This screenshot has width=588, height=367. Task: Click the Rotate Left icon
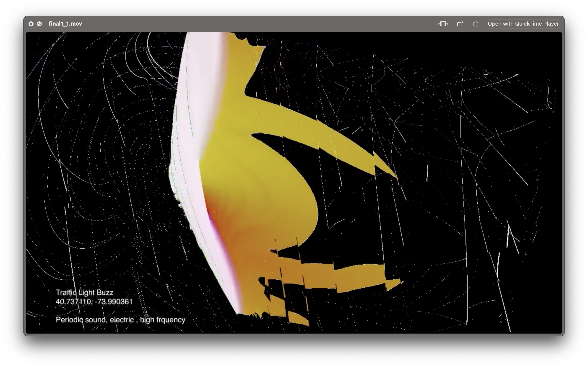coord(460,24)
